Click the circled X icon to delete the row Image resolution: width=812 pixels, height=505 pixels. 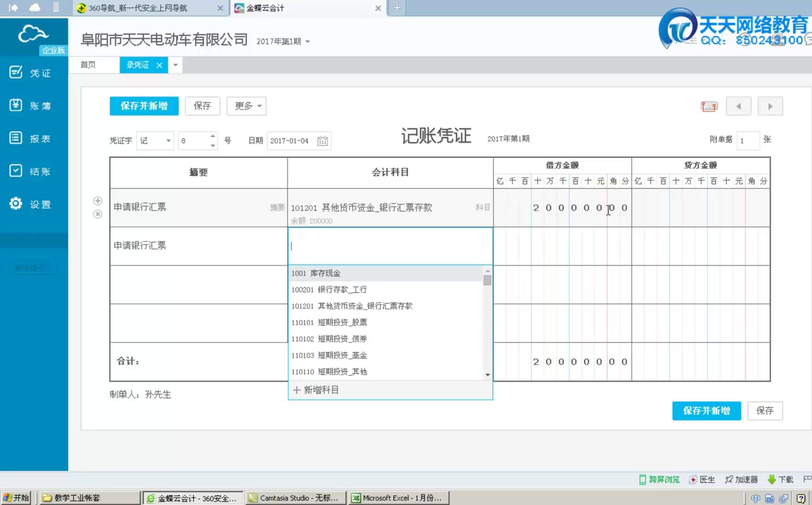point(98,214)
